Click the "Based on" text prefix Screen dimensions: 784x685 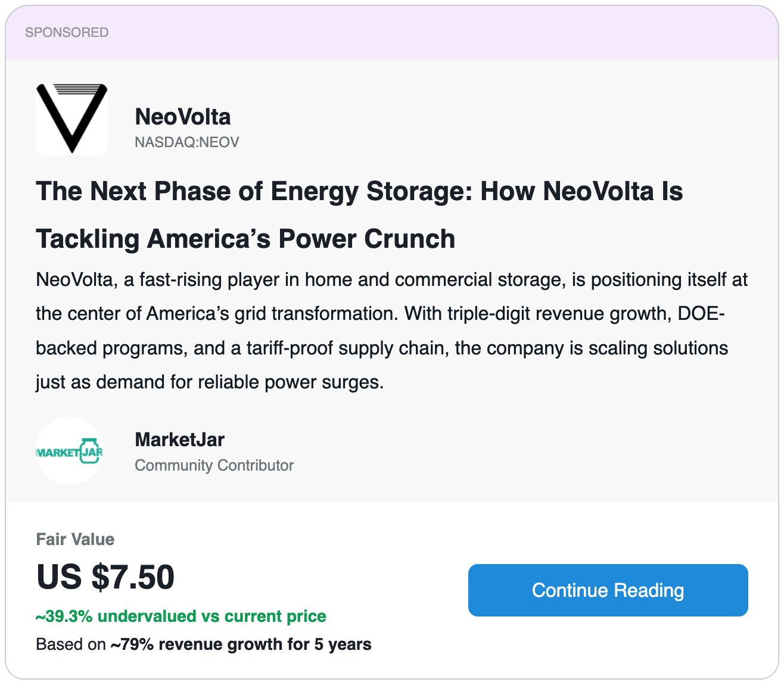click(x=71, y=644)
